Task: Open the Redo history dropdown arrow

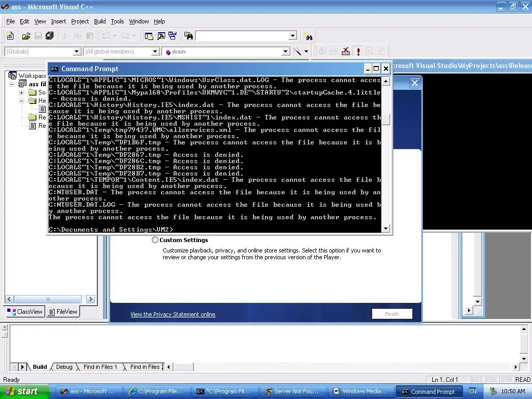Action: click(135, 36)
